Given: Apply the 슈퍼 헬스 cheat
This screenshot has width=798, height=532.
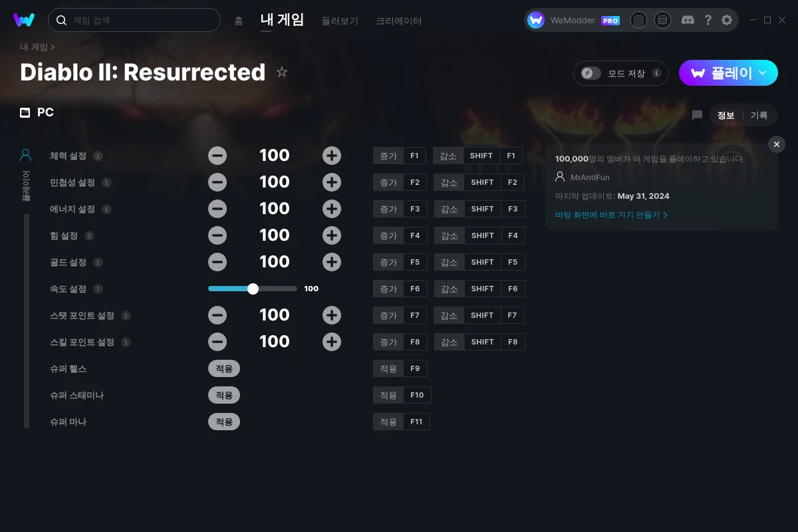Looking at the screenshot, I should pyautogui.click(x=224, y=368).
